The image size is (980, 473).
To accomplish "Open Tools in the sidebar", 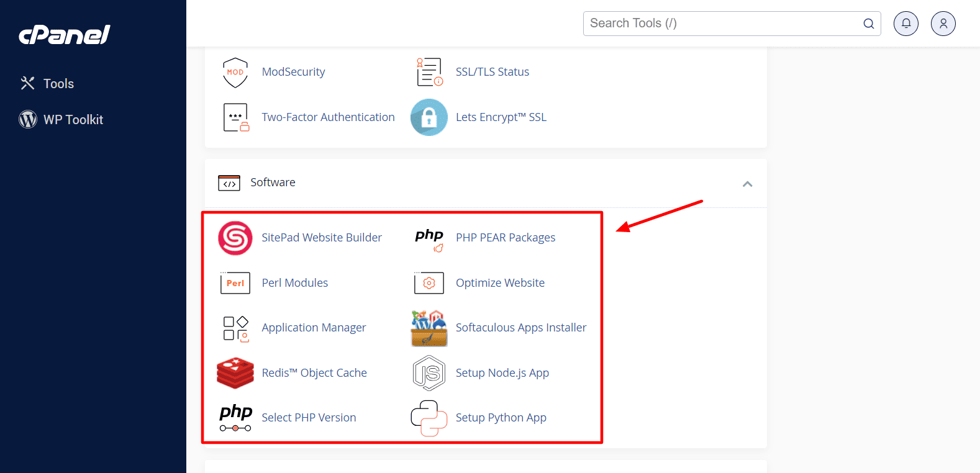I will tap(58, 84).
